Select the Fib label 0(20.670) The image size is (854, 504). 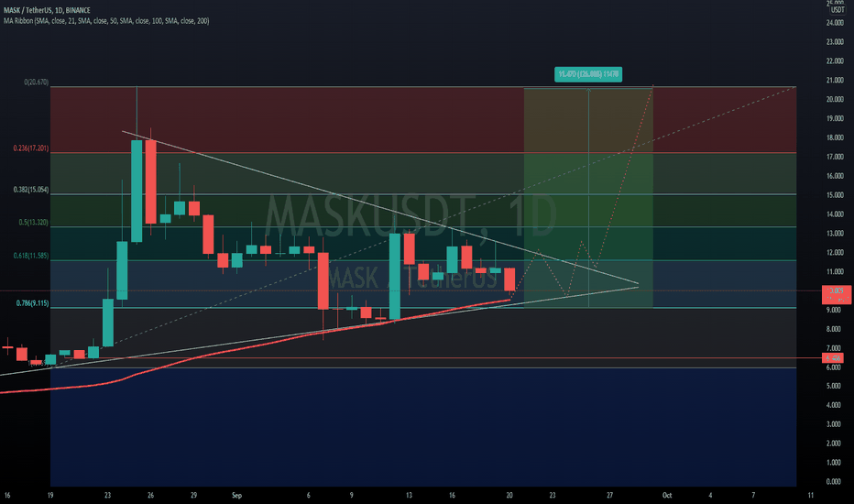(x=36, y=82)
